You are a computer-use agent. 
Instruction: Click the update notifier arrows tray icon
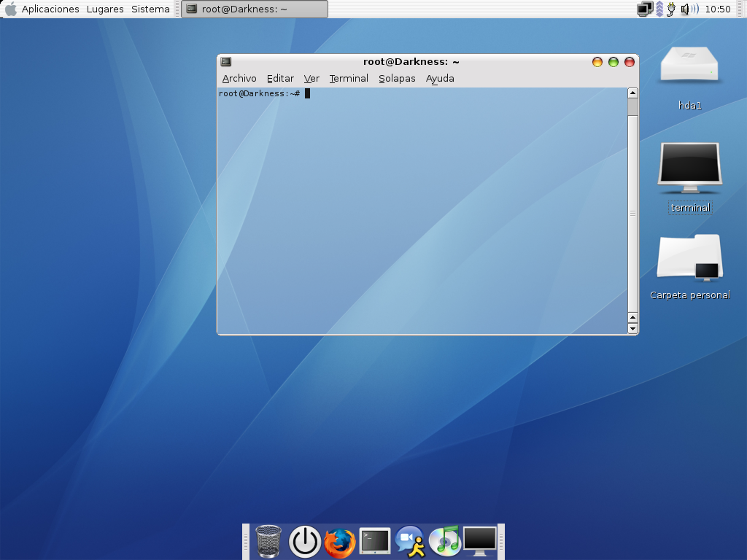(659, 9)
